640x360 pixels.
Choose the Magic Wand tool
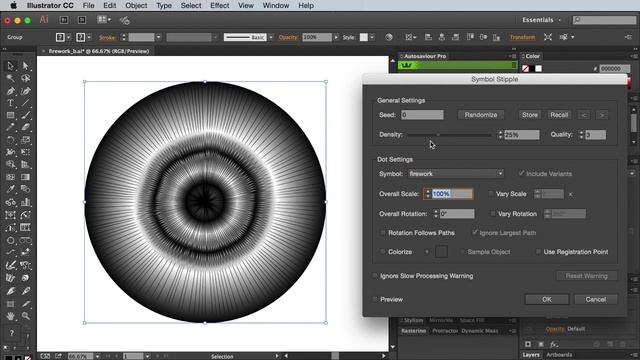(11, 78)
